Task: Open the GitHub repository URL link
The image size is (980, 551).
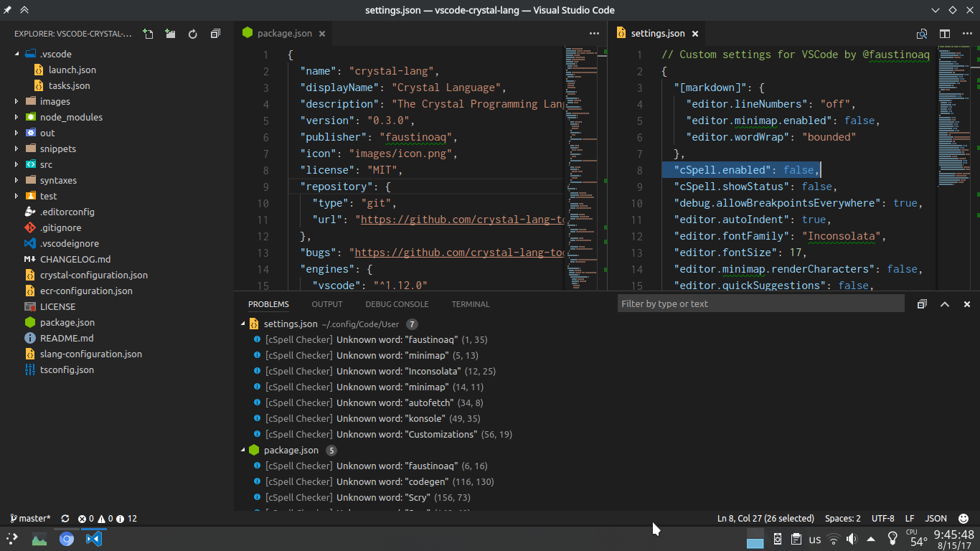Action: (463, 220)
